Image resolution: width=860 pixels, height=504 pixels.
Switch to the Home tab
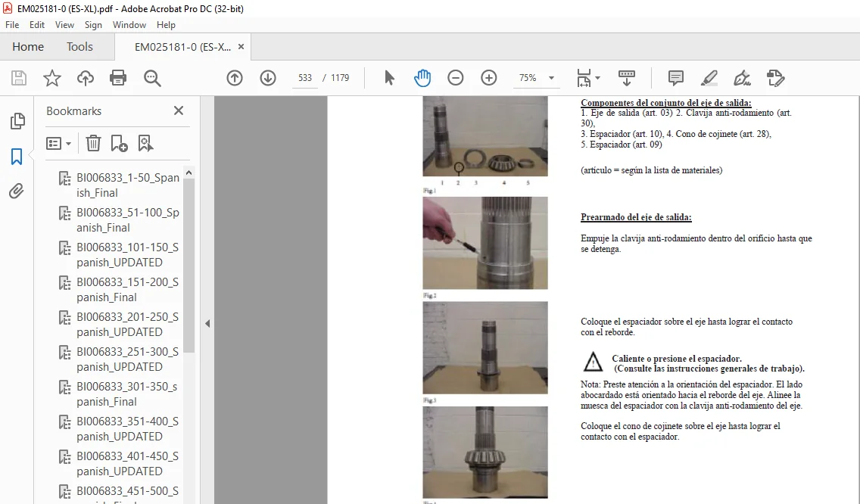tap(28, 47)
